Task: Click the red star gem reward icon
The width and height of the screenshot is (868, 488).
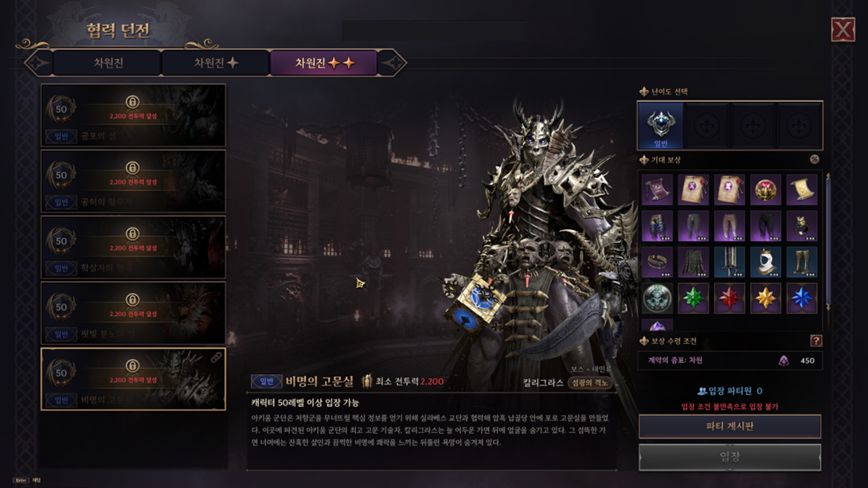Action: click(x=729, y=298)
